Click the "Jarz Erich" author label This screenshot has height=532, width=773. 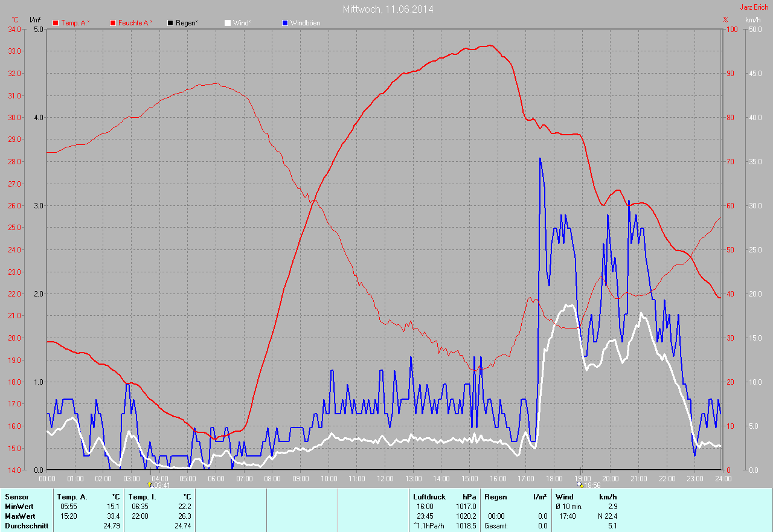click(x=754, y=7)
